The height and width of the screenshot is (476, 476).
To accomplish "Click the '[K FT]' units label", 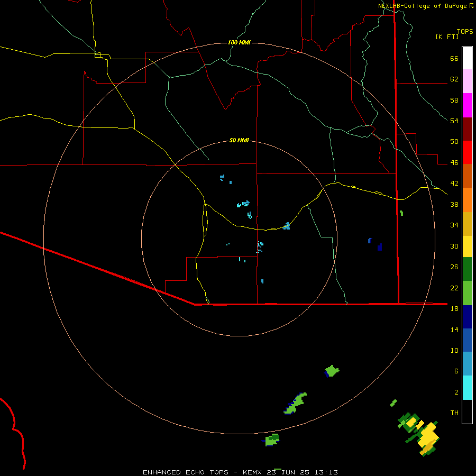I will (x=447, y=37).
